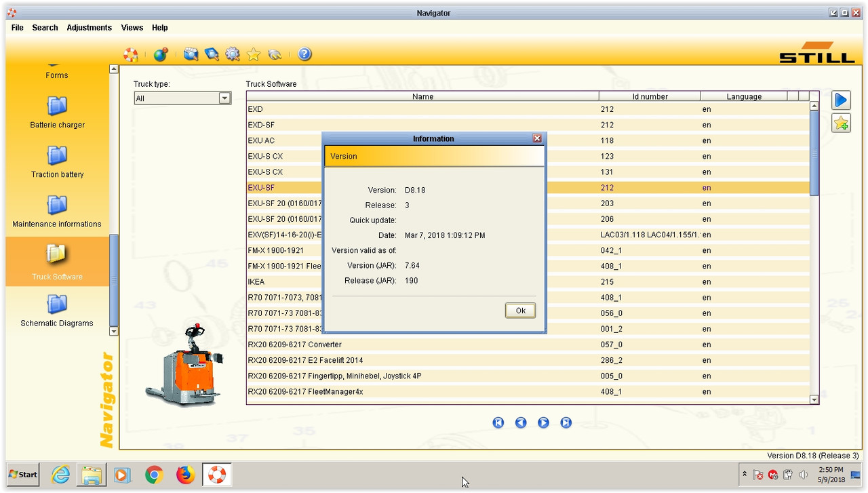Select RX20 6209-6217 FleetManager4x row
The image size is (868, 493).
pyautogui.click(x=528, y=391)
